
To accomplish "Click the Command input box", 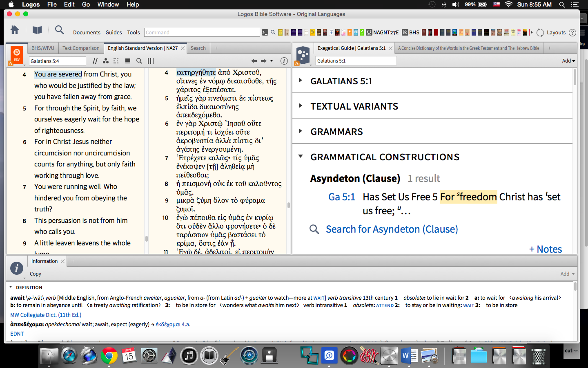I will (202, 32).
